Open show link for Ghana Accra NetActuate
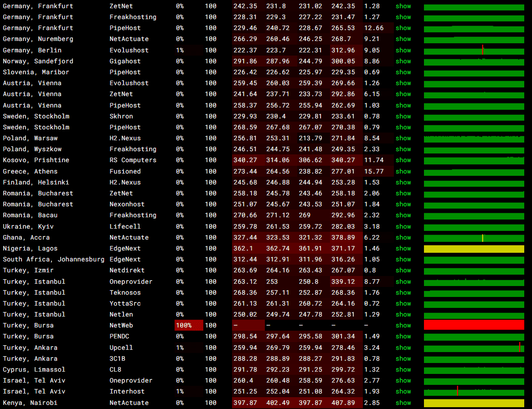 coord(403,238)
